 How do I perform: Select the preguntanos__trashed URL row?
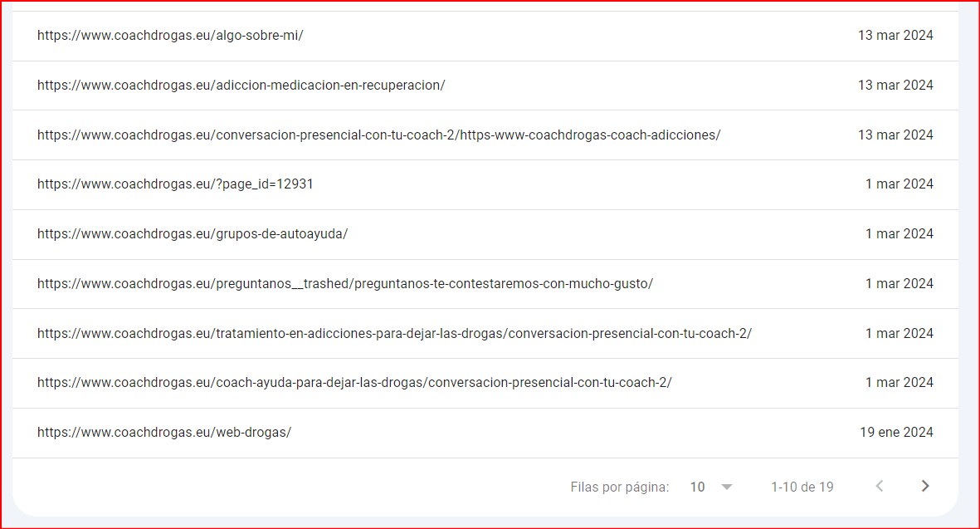(x=485, y=284)
